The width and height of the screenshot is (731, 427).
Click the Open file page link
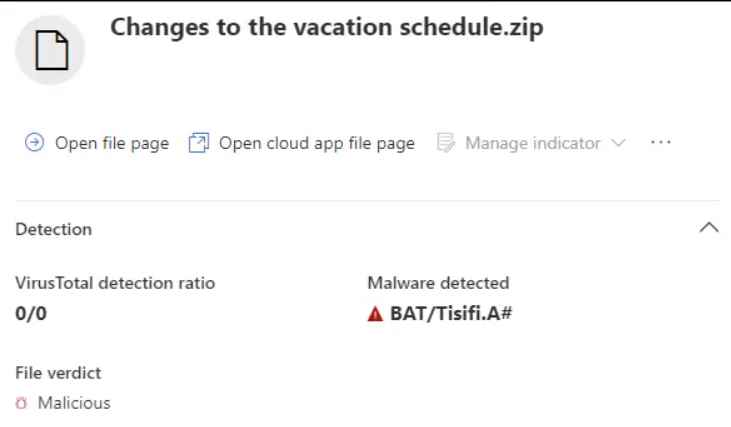(111, 144)
